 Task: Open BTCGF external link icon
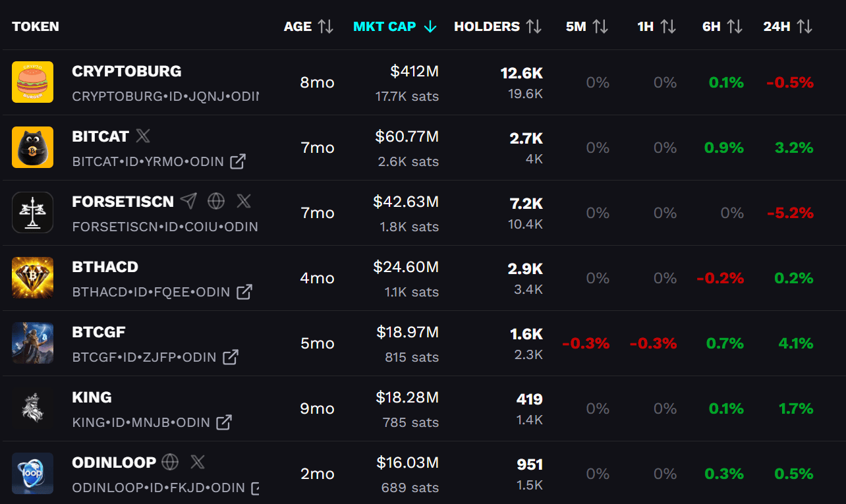coord(231,356)
